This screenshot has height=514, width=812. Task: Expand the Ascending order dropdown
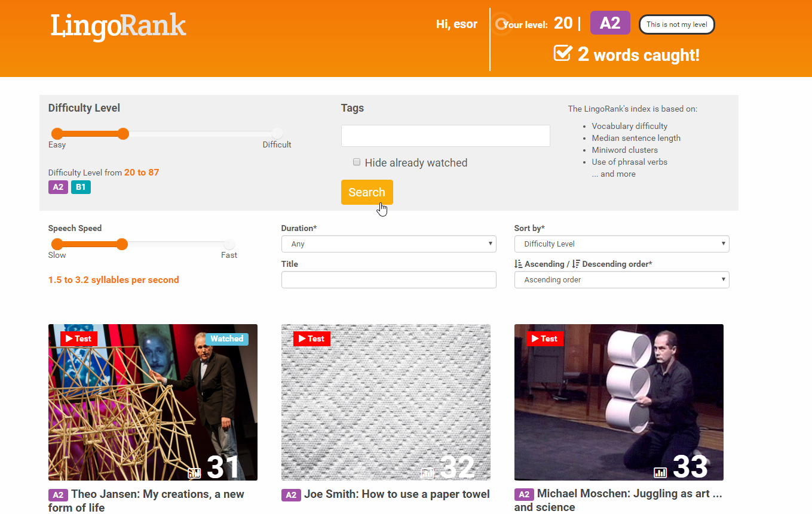(x=621, y=279)
